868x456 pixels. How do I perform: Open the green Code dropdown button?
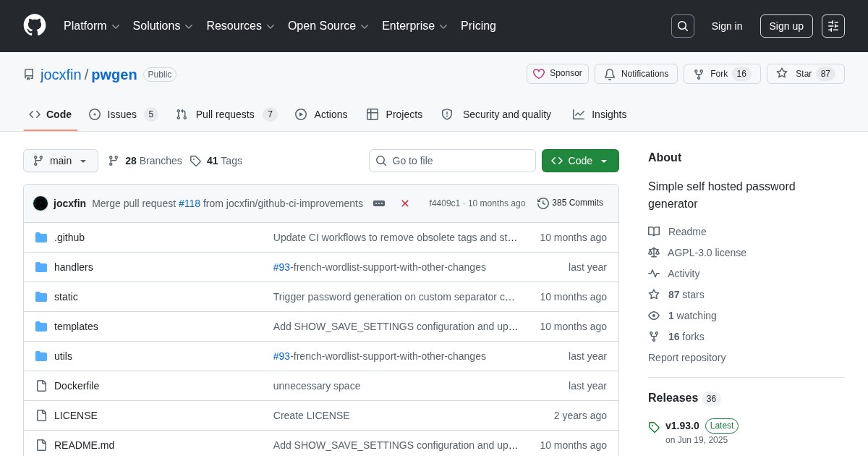tap(580, 161)
